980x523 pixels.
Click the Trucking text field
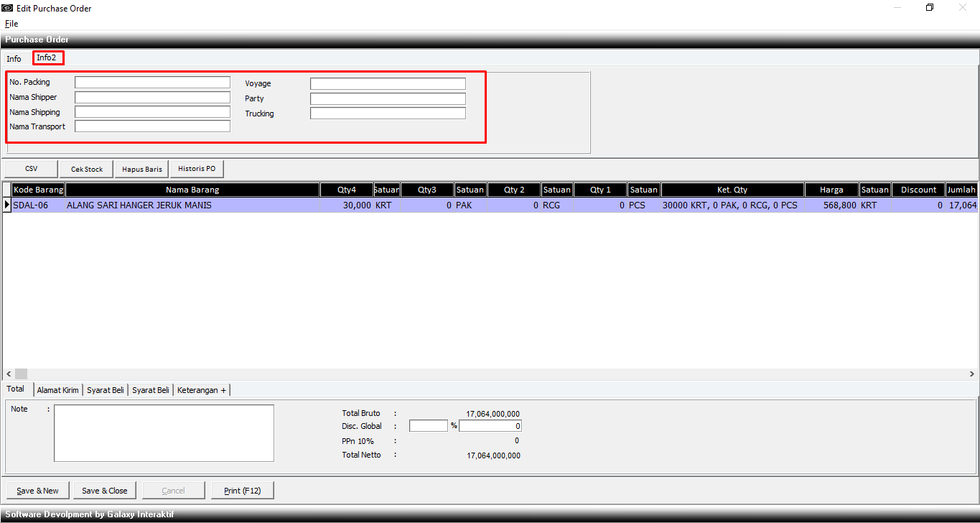click(x=388, y=114)
